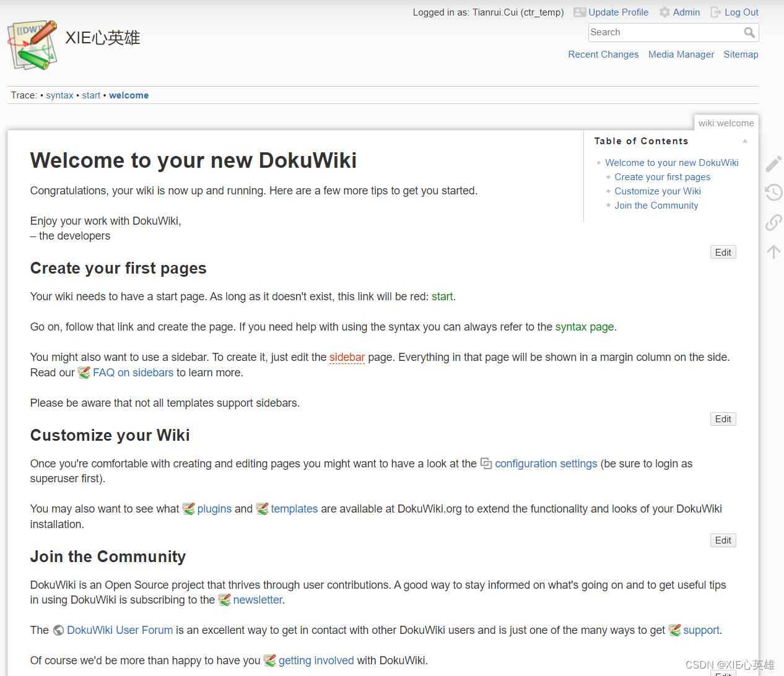Click the Update Profile card icon
This screenshot has height=676, width=784.
pos(580,12)
